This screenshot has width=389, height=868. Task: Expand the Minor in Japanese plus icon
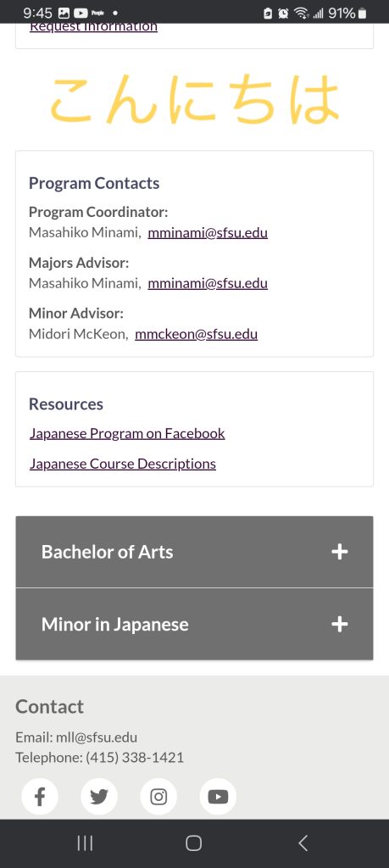(340, 624)
